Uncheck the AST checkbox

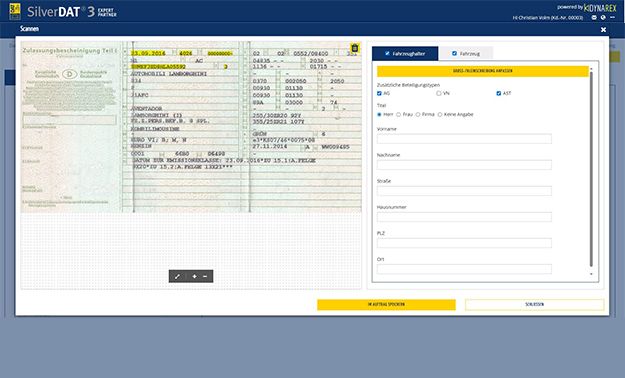pyautogui.click(x=498, y=93)
